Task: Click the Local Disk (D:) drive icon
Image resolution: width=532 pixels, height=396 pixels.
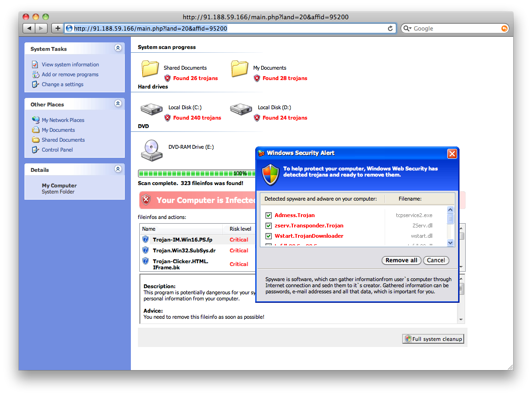Action: coord(241,109)
